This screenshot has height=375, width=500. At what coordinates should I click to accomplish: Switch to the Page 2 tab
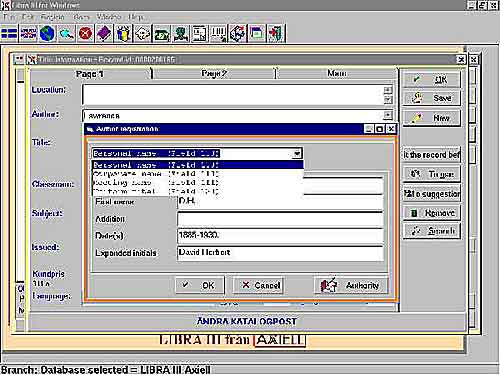tap(214, 74)
